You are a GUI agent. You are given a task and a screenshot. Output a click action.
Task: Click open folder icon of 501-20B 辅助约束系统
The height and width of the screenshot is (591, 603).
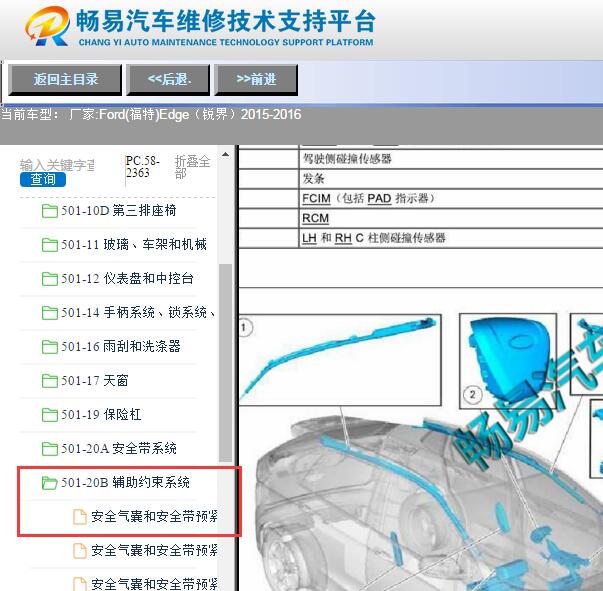point(50,483)
